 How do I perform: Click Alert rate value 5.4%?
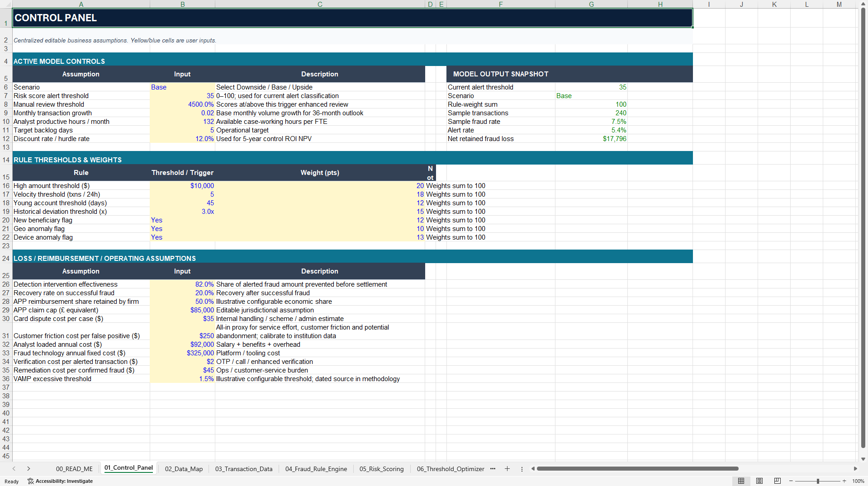click(x=591, y=130)
